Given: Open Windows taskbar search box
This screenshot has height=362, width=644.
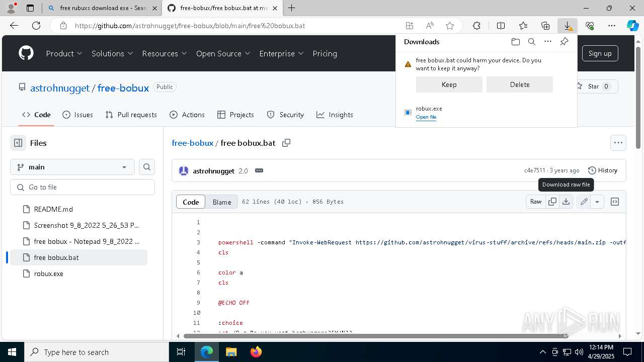Looking at the screenshot, I should (97, 352).
